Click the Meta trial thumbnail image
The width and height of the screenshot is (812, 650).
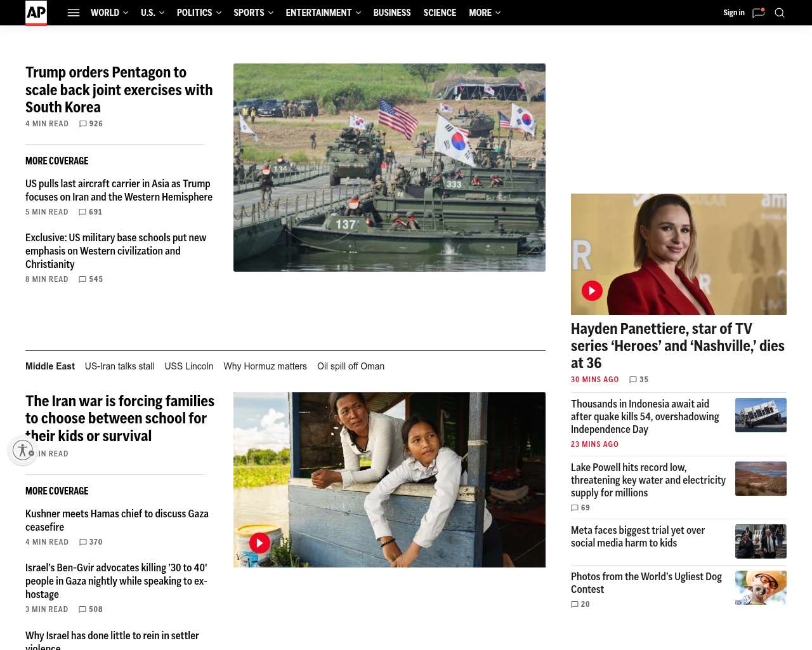761,541
